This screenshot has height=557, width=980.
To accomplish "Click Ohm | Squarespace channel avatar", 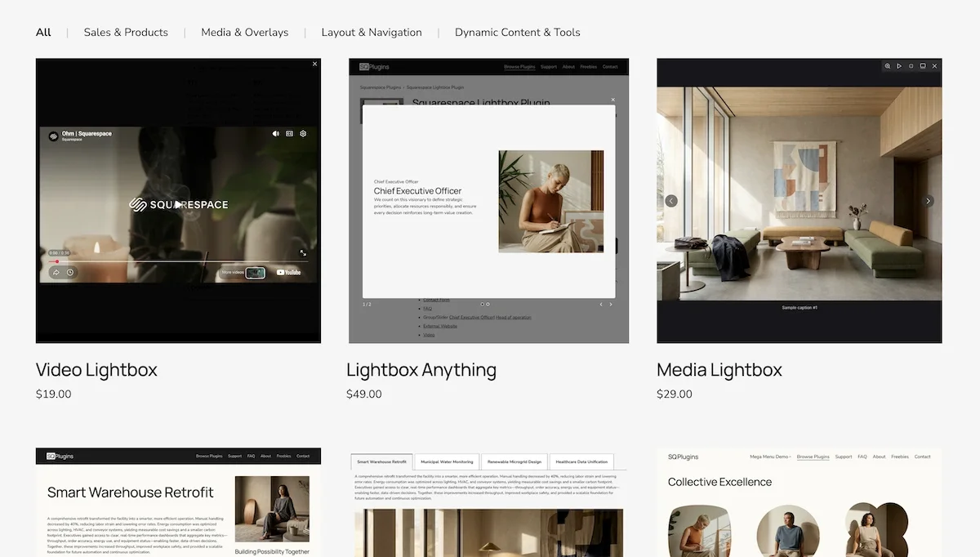I will click(x=54, y=136).
